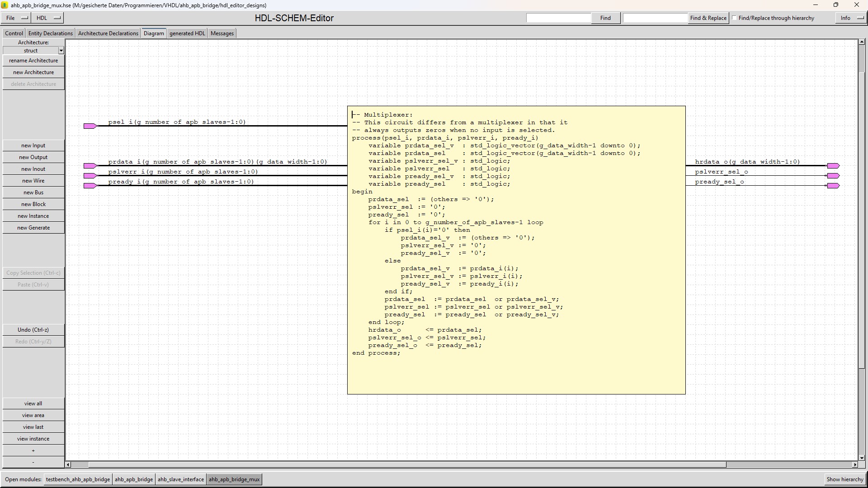868x488 pixels.
Task: Open the File menu dropdown
Action: pyautogui.click(x=17, y=18)
